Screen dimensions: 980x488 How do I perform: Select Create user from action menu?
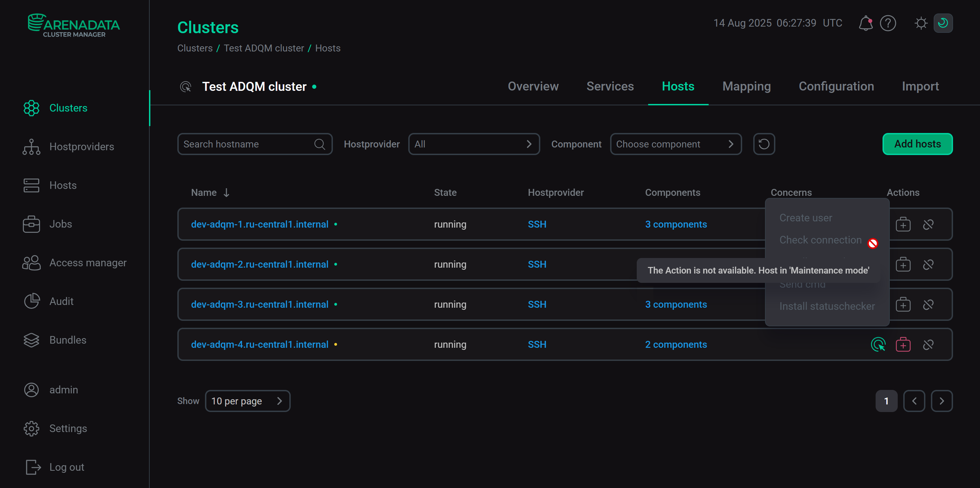pyautogui.click(x=805, y=218)
